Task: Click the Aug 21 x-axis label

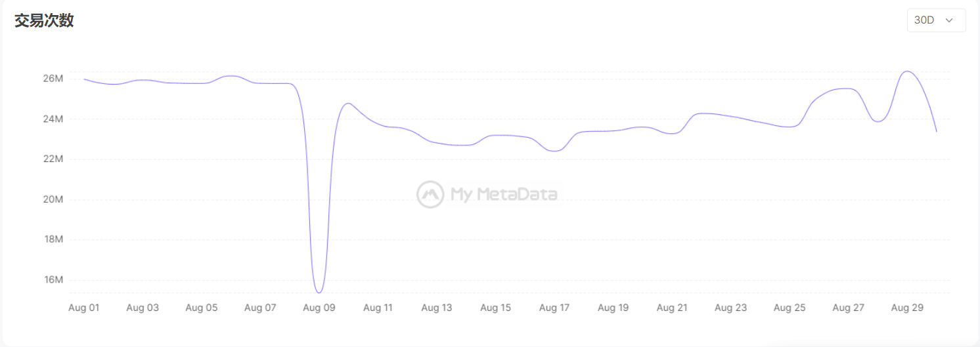Action: point(672,308)
